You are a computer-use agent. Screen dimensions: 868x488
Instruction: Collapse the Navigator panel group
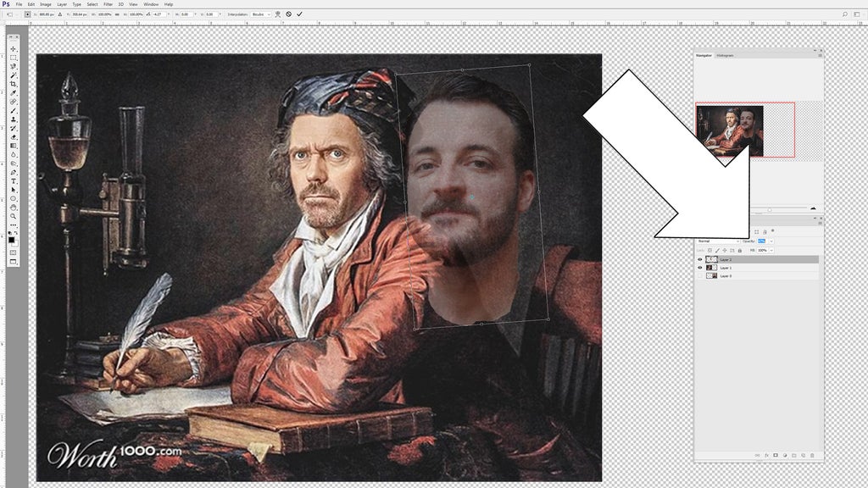click(815, 50)
